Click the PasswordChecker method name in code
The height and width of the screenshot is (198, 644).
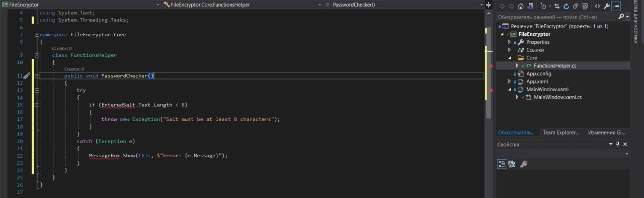click(124, 76)
